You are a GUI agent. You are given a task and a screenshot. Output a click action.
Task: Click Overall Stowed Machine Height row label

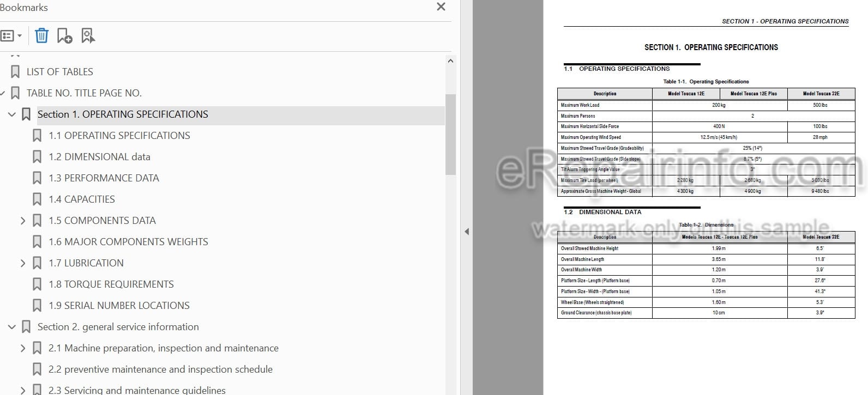click(x=589, y=248)
